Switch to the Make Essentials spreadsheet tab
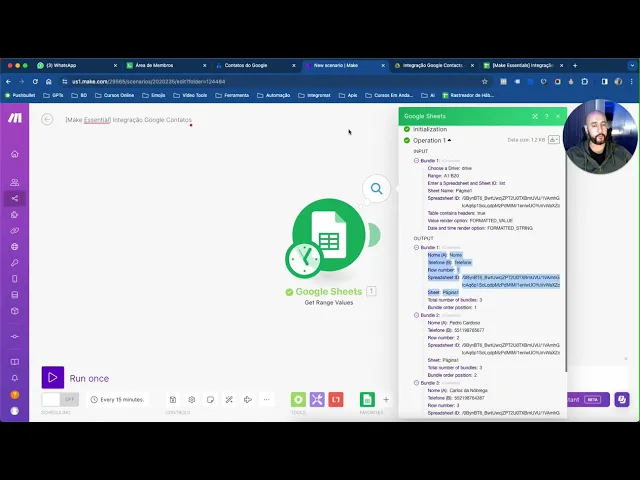 click(522, 65)
